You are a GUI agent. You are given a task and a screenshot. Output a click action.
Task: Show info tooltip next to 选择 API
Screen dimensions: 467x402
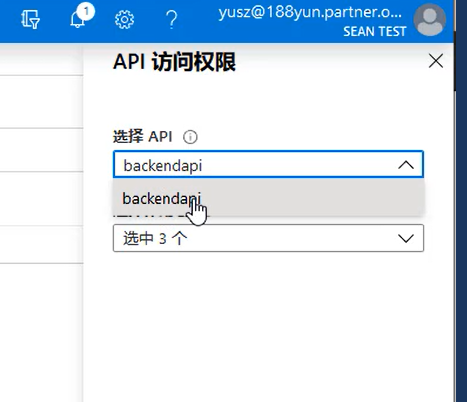(190, 137)
